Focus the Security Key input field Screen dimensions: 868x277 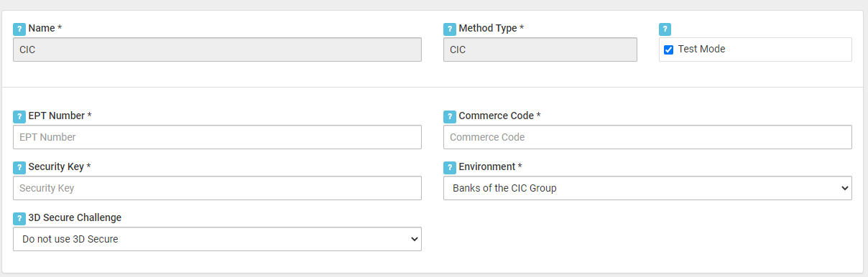pyautogui.click(x=217, y=188)
